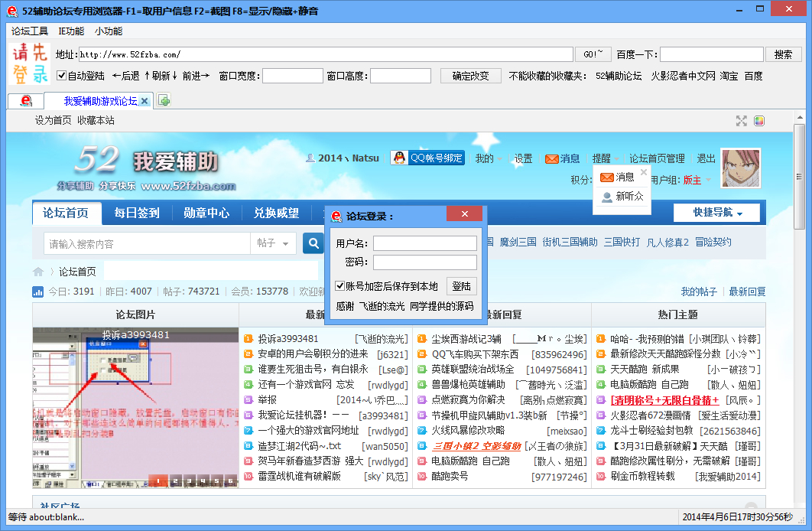This screenshot has height=531, width=812.
Task: Click the browser app icon in the title bar
Action: [x=12, y=11]
